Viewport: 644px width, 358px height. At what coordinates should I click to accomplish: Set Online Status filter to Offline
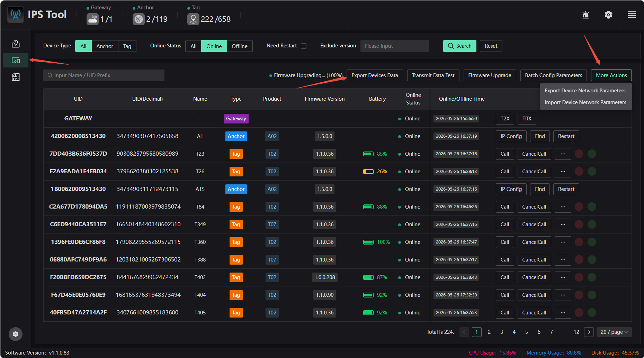(240, 46)
